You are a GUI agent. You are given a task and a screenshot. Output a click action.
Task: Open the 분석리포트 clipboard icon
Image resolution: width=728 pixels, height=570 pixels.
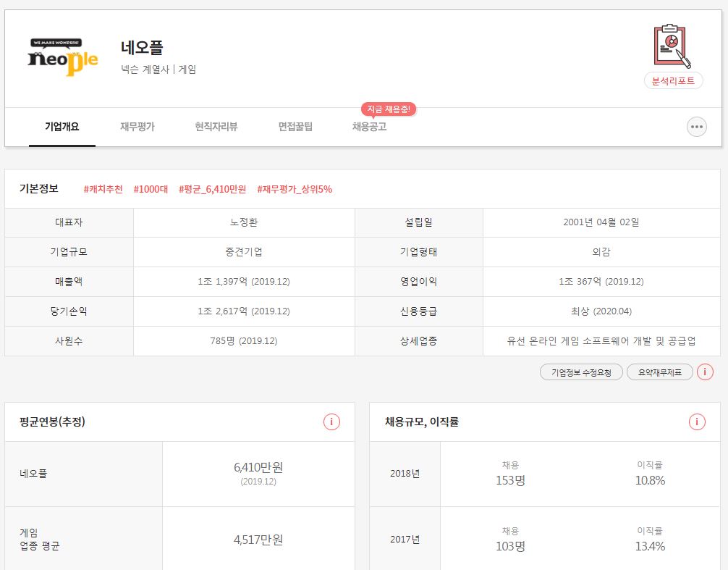pyautogui.click(x=672, y=46)
